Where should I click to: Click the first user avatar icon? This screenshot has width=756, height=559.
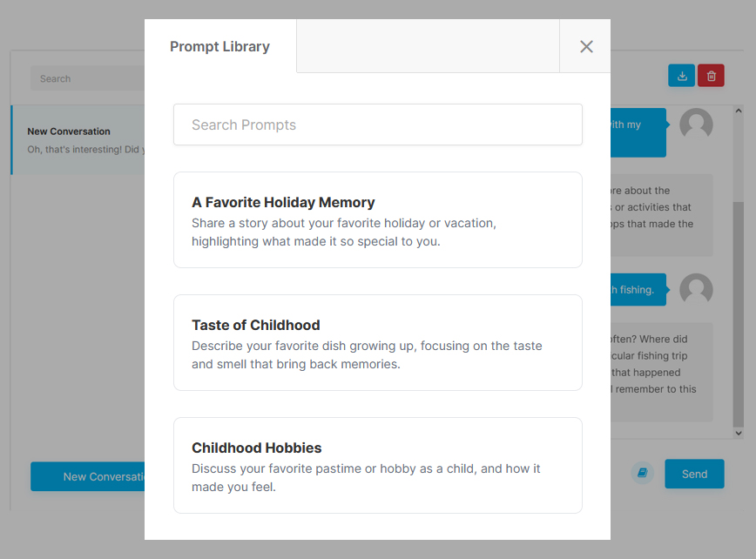click(696, 125)
